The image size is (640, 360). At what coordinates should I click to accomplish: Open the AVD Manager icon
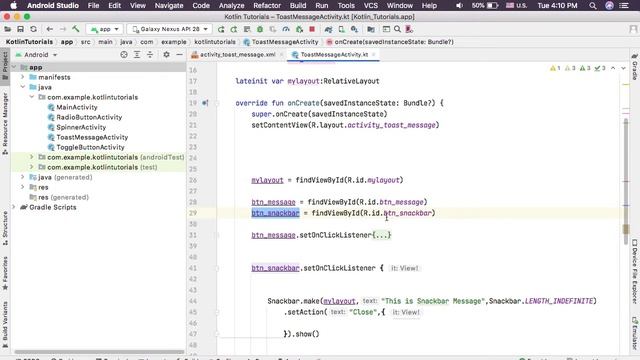coord(341,29)
